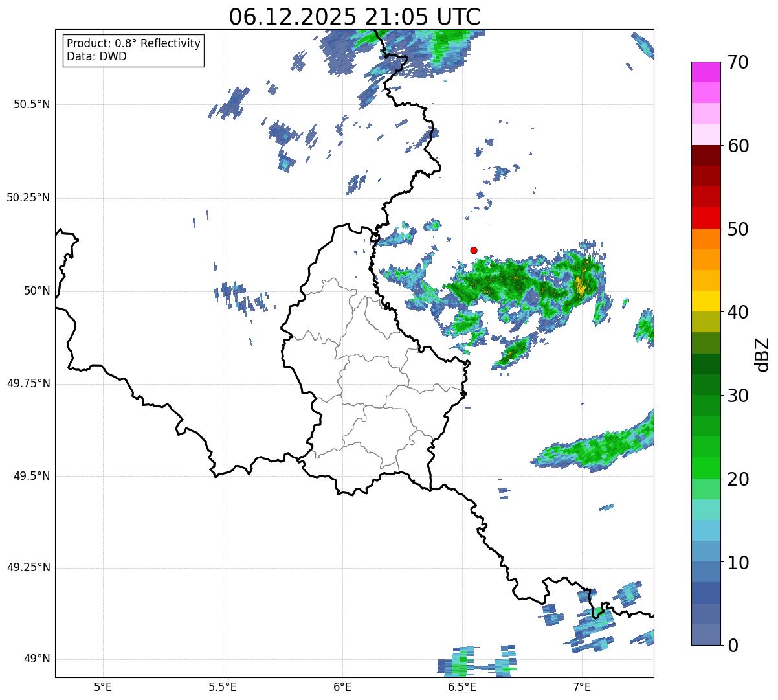
Task: Click the colorbar tick value 10
Action: tap(738, 563)
